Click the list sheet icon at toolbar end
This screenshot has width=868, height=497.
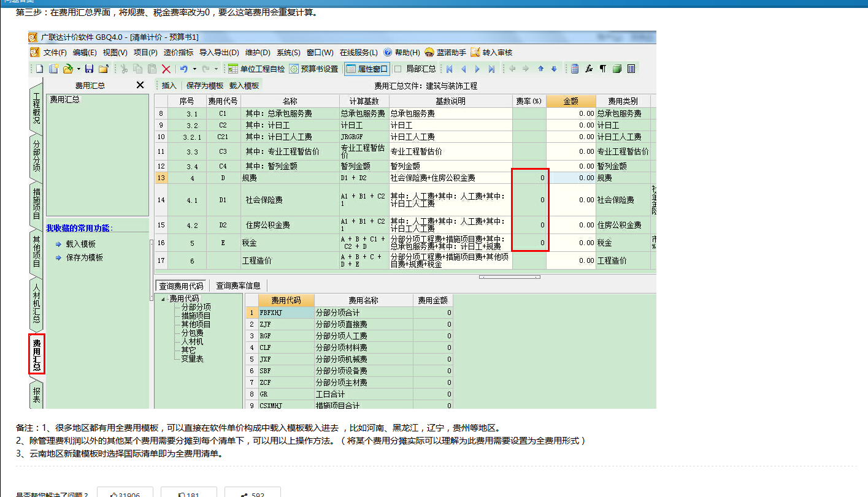[631, 69]
